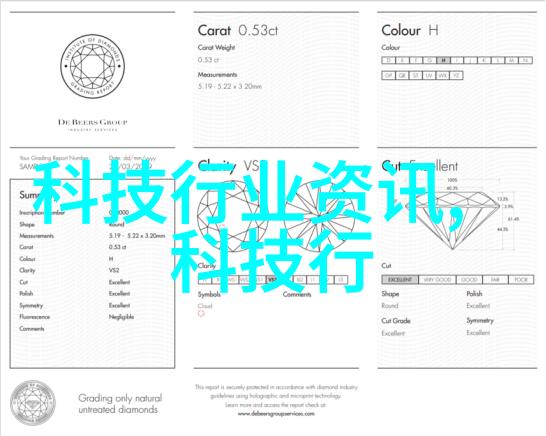Click the red cloud symbol under Symbols
The image size is (546, 436).
pos(201,313)
